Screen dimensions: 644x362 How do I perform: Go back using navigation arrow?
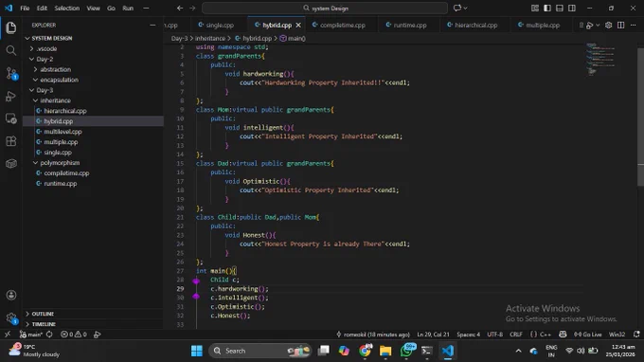coord(180,8)
